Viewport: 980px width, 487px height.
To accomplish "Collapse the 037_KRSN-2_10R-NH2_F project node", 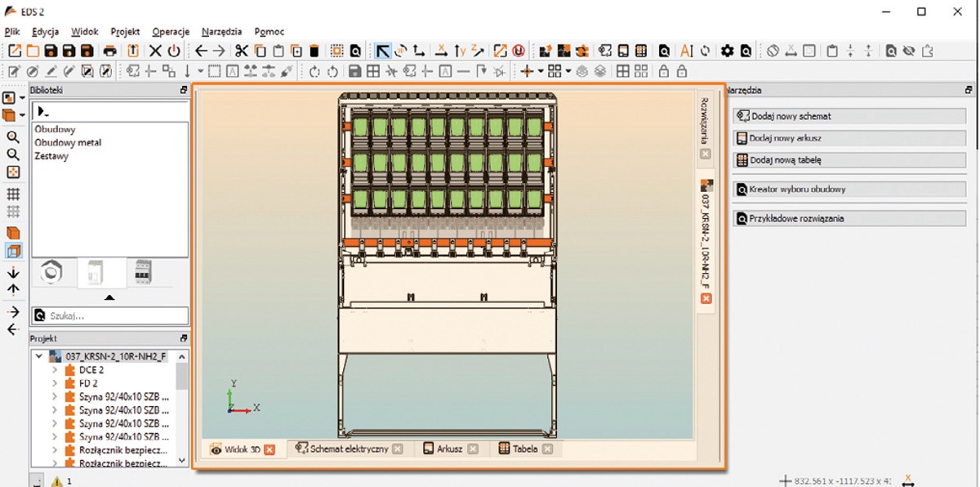I will click(38, 357).
